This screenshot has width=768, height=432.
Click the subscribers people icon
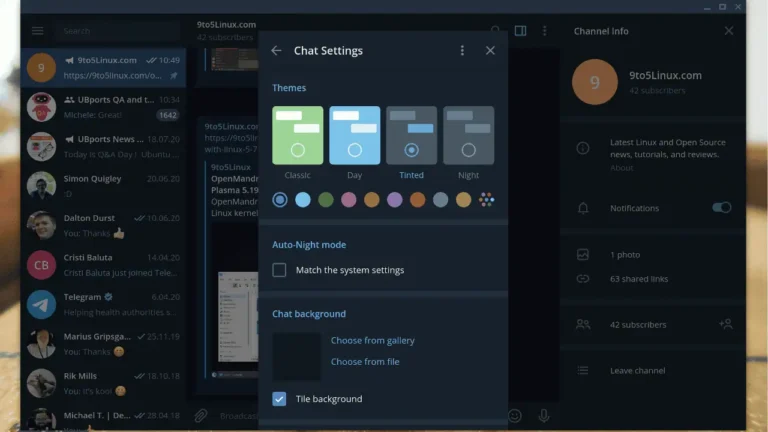[x=583, y=324]
